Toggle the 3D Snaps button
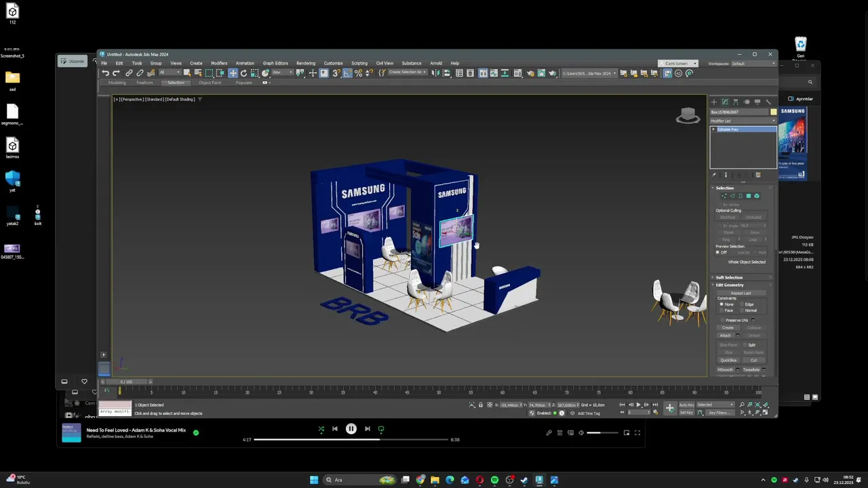868x488 pixels. 336,73
